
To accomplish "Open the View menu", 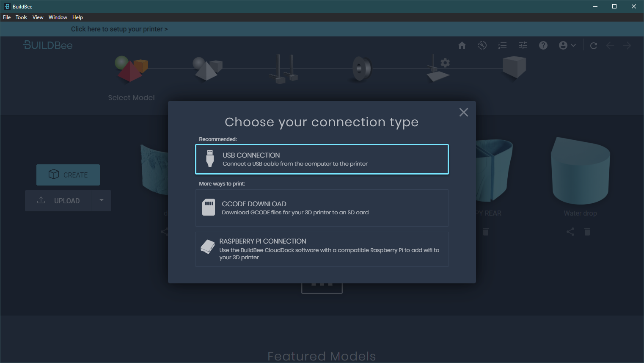I will click(x=38, y=17).
